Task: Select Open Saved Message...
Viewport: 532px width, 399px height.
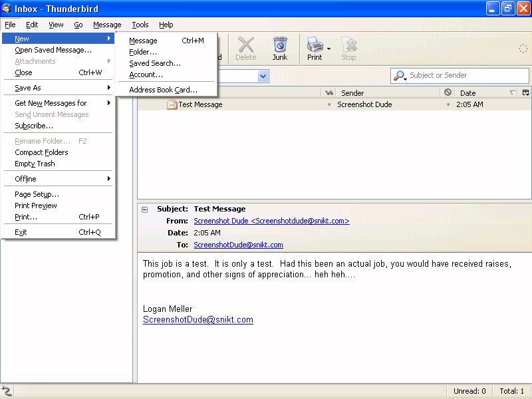Action: (x=59, y=50)
